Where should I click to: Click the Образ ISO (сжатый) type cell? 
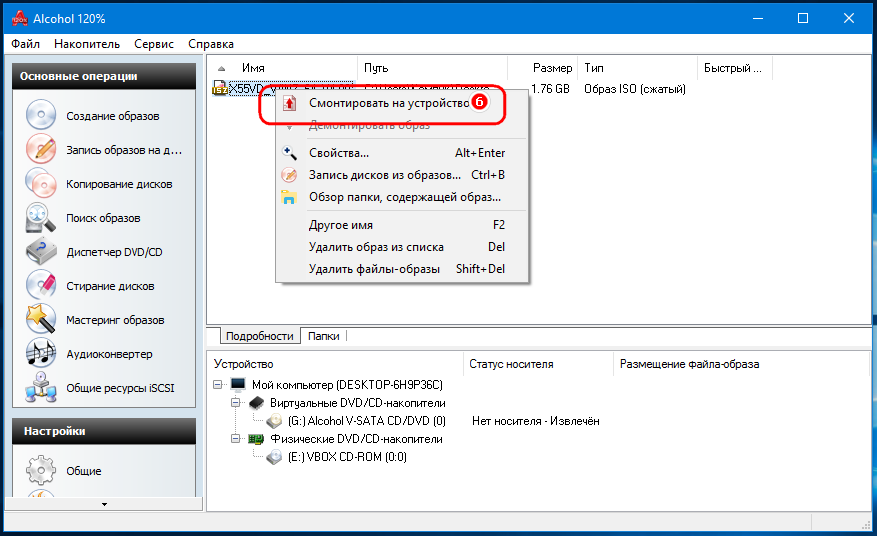click(x=635, y=89)
